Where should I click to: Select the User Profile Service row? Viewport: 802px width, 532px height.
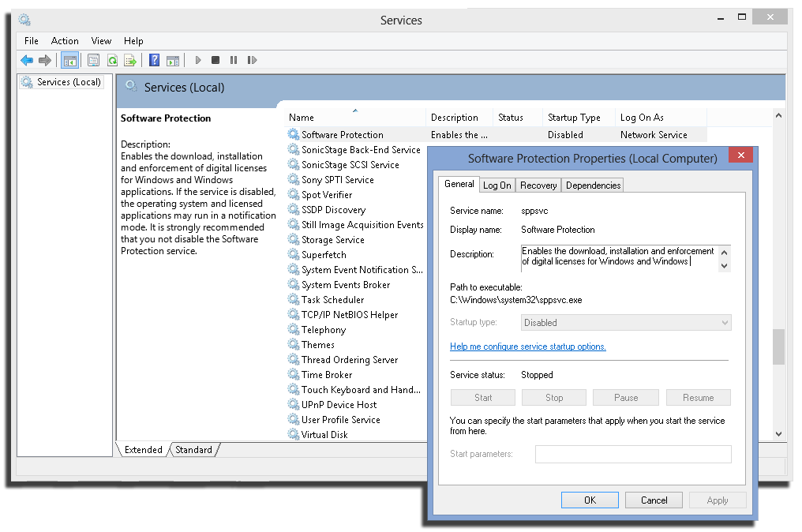pyautogui.click(x=341, y=419)
